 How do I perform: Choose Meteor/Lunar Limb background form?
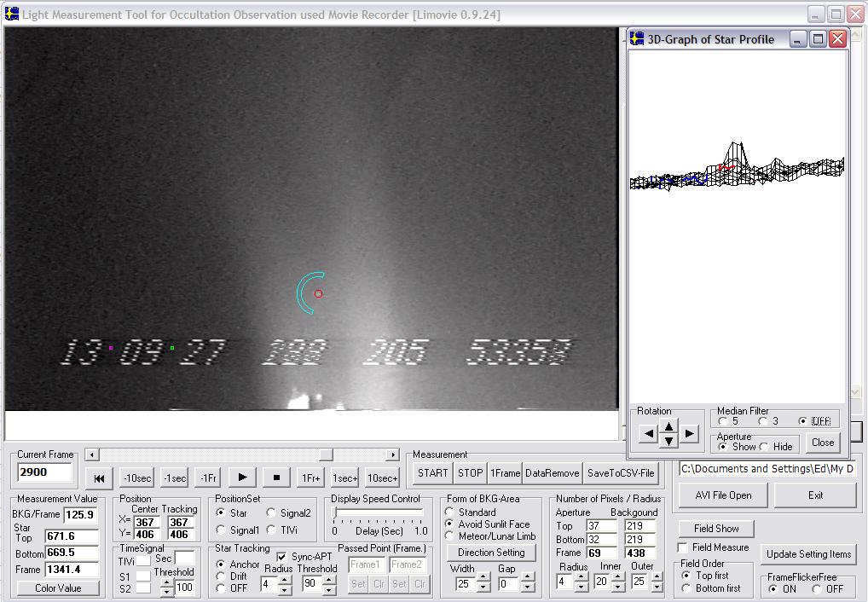coord(448,536)
